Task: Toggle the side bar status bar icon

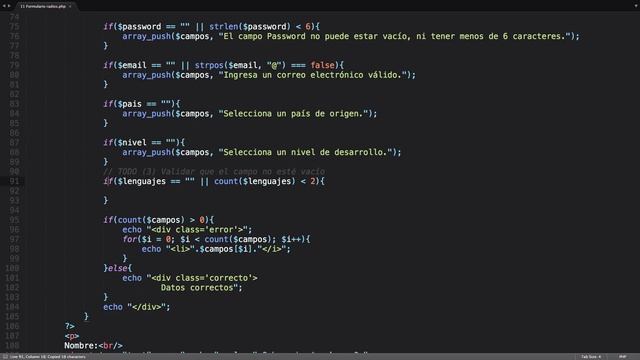Action: (x=4, y=357)
